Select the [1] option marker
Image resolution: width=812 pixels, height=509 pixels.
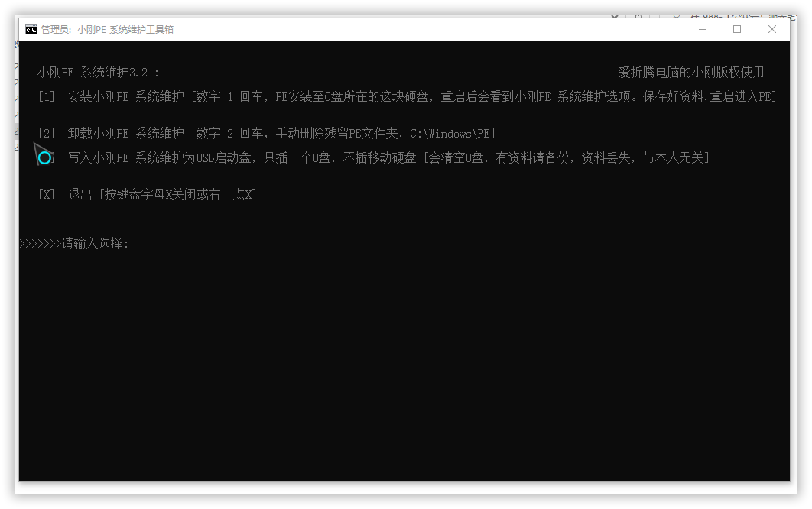[47, 97]
